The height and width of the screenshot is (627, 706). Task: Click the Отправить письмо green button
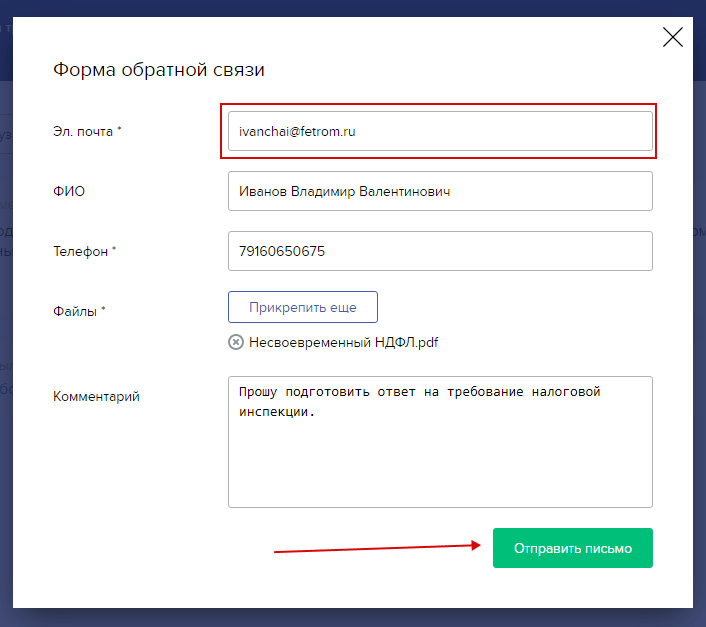pos(572,548)
